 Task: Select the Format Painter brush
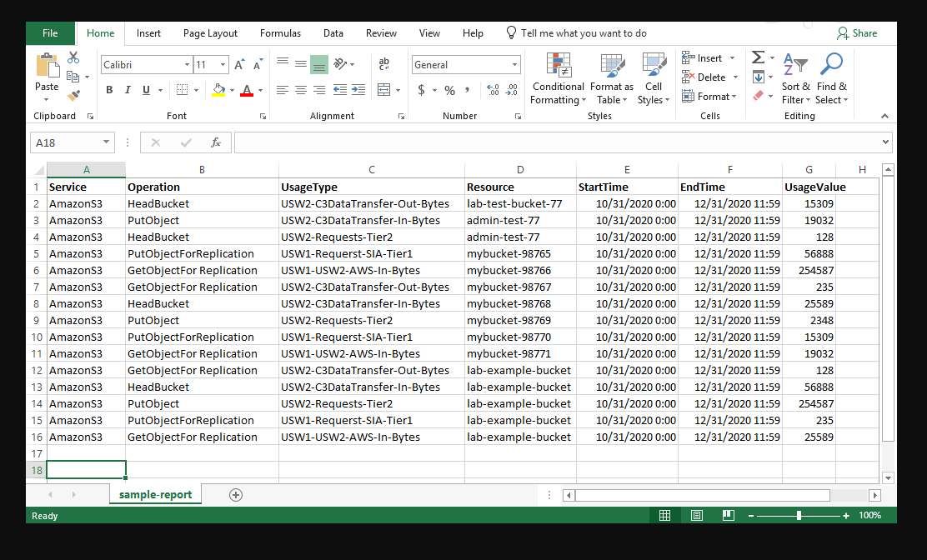pyautogui.click(x=73, y=96)
